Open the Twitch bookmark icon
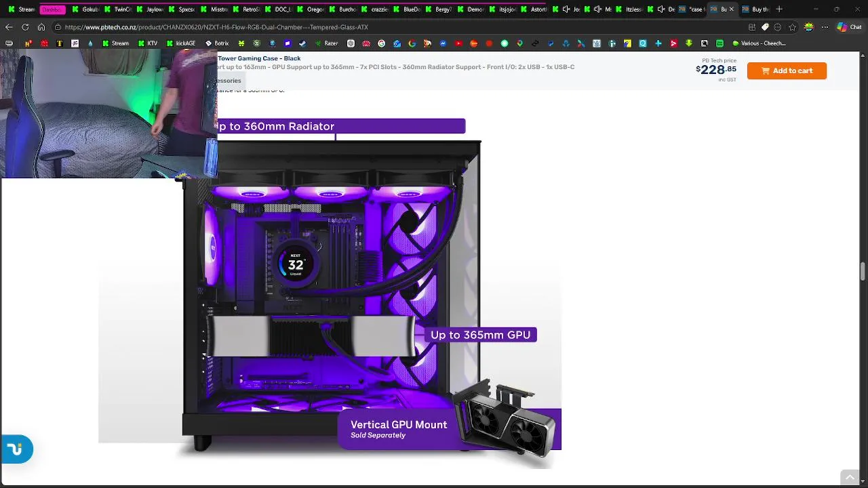This screenshot has width=868, height=488. click(x=288, y=43)
